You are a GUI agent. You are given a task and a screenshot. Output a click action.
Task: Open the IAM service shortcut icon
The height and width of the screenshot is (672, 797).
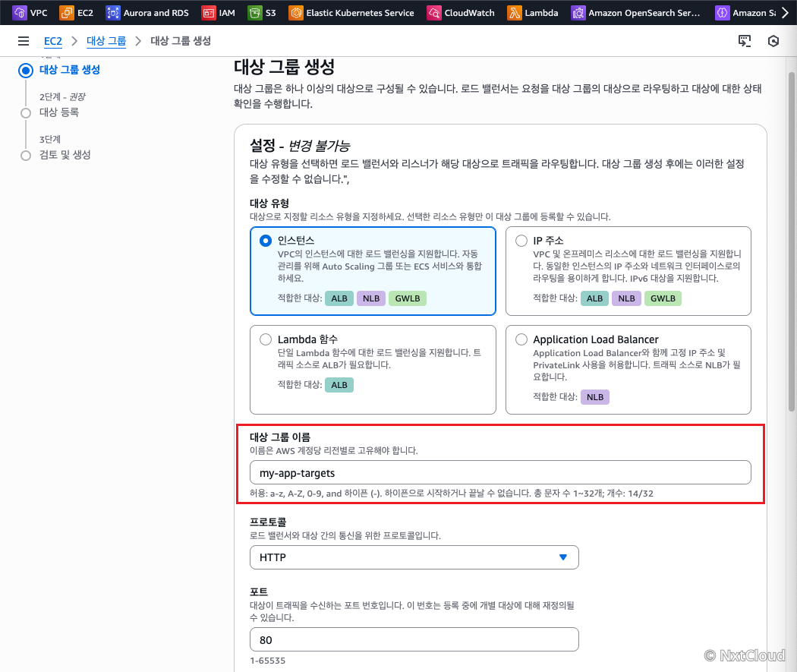(209, 13)
